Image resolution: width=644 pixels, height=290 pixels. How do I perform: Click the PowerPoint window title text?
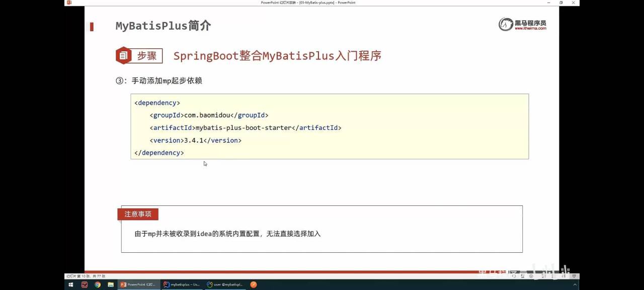point(308,3)
